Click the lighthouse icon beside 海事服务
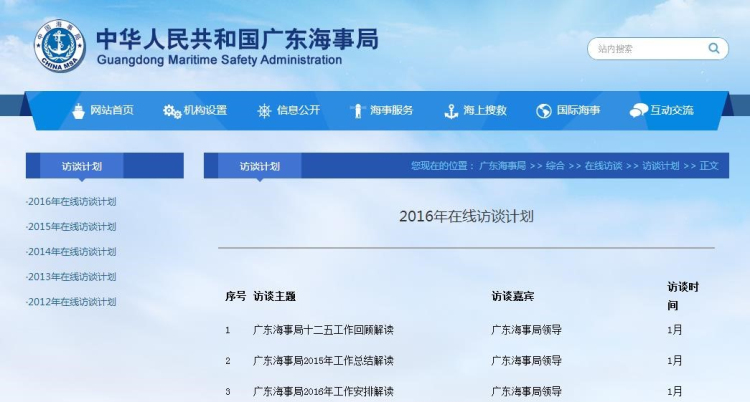Viewport: 750px width, 402px height. pos(357,111)
